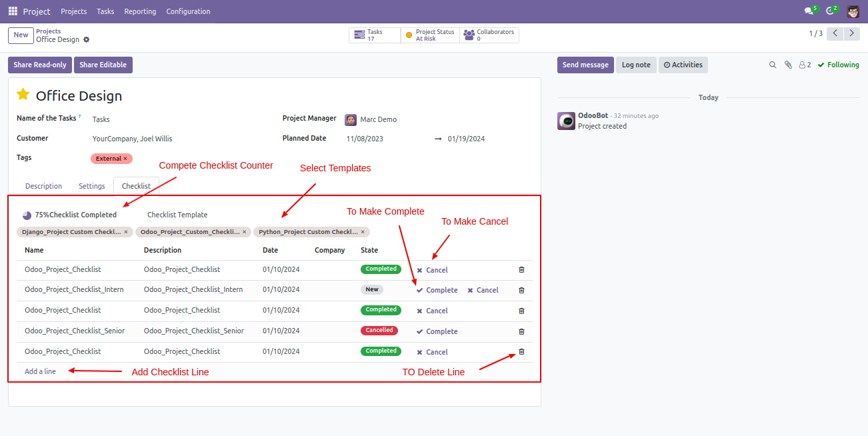Open the chatter search icon
868x436 pixels.
(773, 65)
